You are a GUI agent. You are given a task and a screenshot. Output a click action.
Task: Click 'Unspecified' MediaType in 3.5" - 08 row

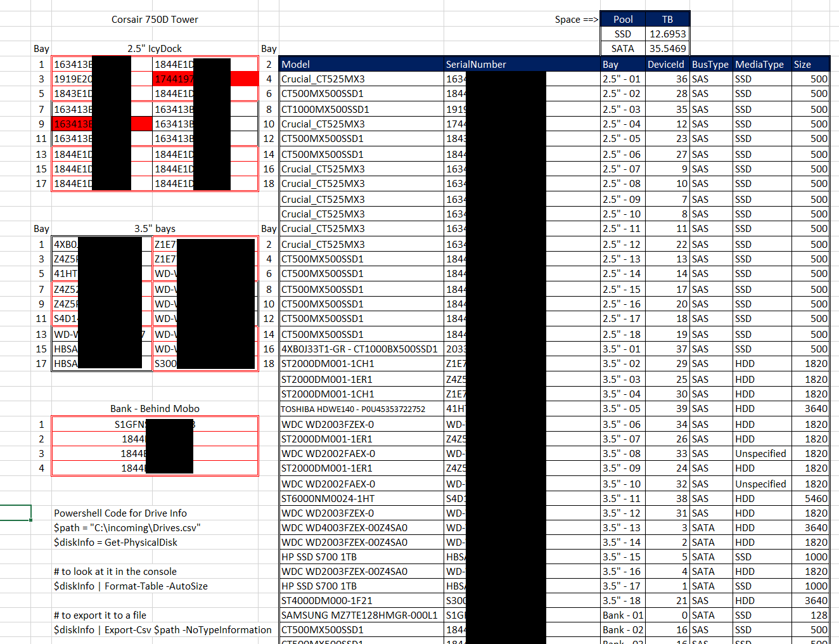tap(762, 454)
